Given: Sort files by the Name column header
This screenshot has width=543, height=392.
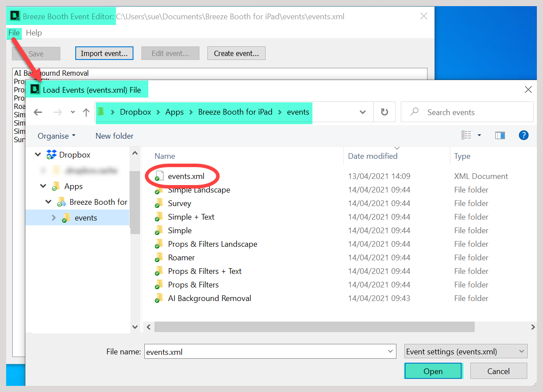Looking at the screenshot, I should coord(165,156).
